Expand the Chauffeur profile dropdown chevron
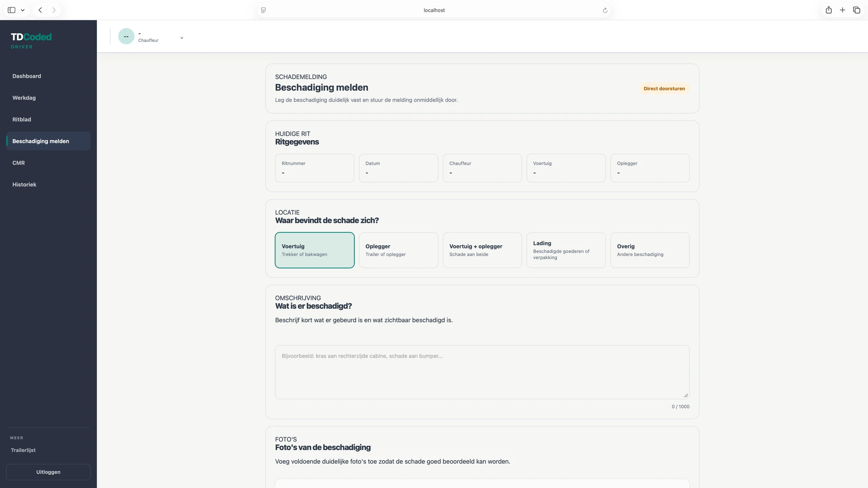This screenshot has width=868, height=488. 182,38
